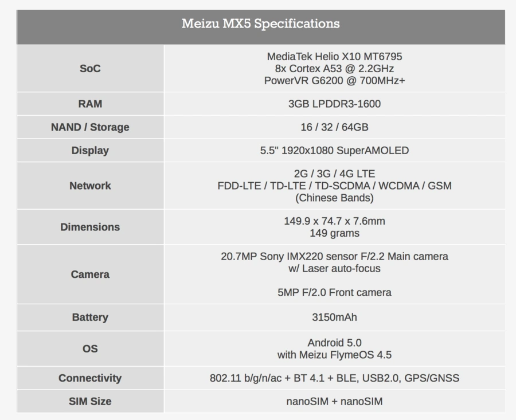Image resolution: width=516 pixels, height=420 pixels.
Task: Click the Network row label
Action: (x=90, y=186)
